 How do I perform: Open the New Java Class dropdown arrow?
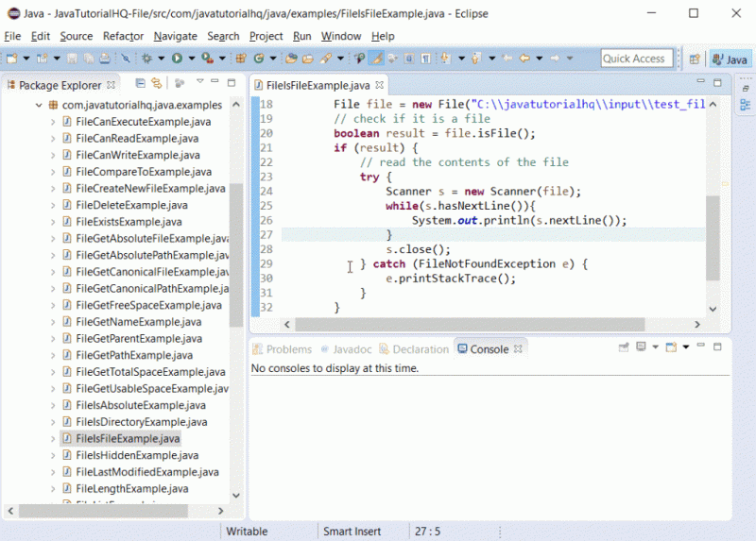tap(273, 59)
